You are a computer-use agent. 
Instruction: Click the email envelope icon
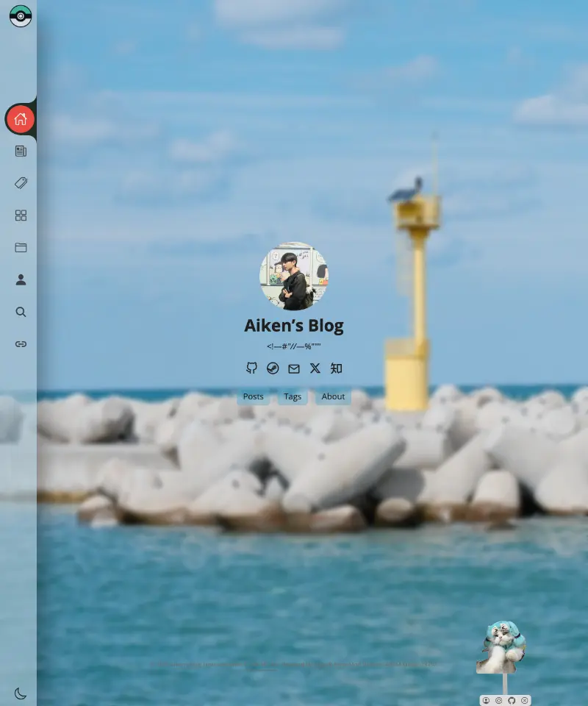[294, 368]
